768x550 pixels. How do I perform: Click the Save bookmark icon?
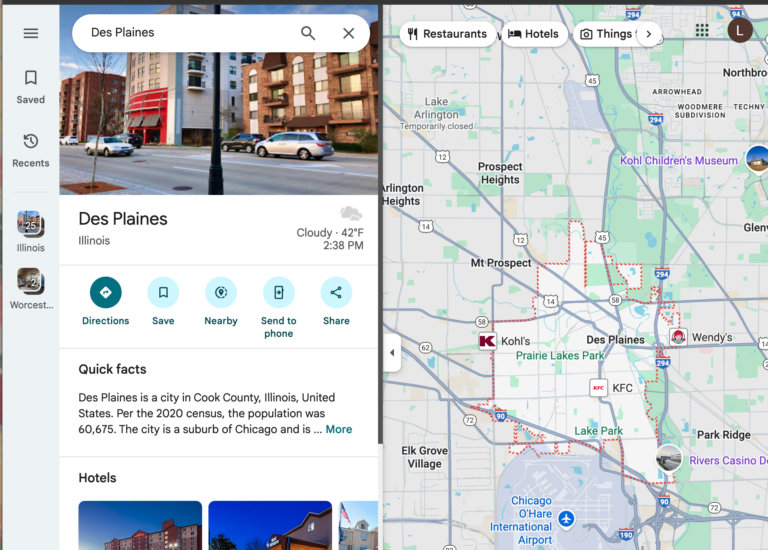pyautogui.click(x=163, y=292)
